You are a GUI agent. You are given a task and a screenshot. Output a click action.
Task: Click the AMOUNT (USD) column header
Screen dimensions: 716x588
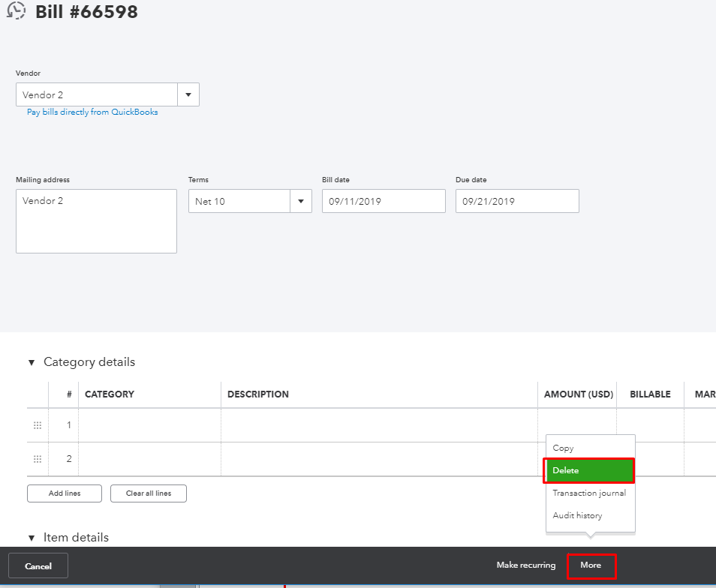point(579,394)
